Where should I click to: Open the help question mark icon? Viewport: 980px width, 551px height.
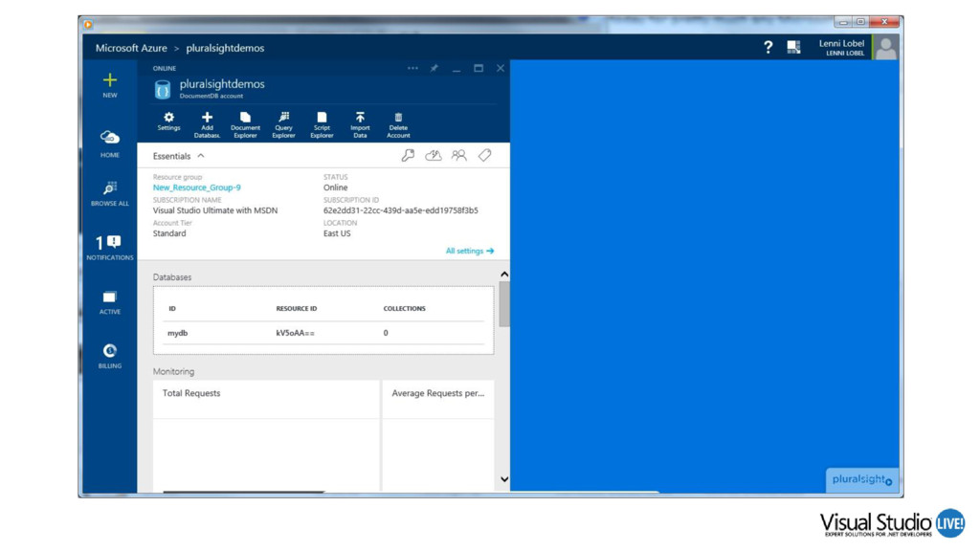[768, 48]
